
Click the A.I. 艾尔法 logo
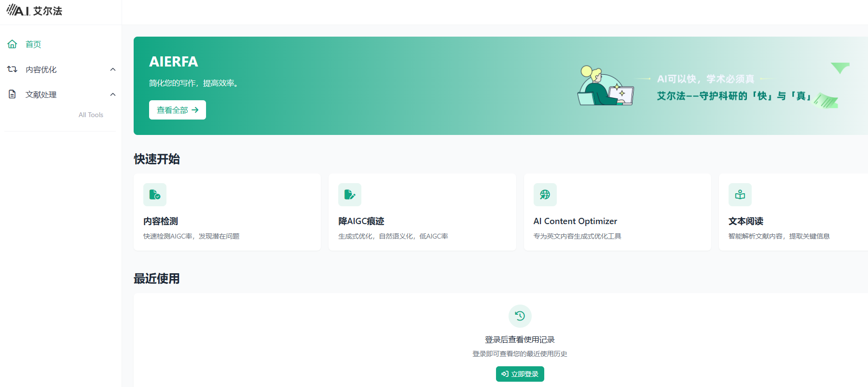coord(34,11)
